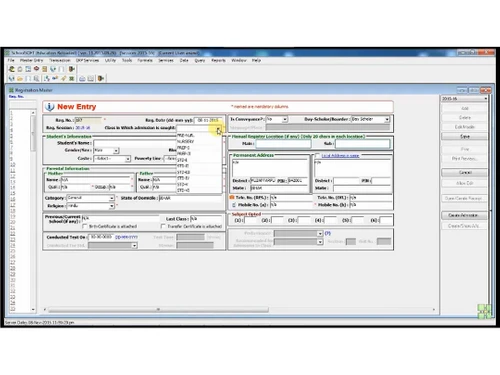Open the Reports menu
The image size is (500, 375).
pyautogui.click(x=218, y=60)
